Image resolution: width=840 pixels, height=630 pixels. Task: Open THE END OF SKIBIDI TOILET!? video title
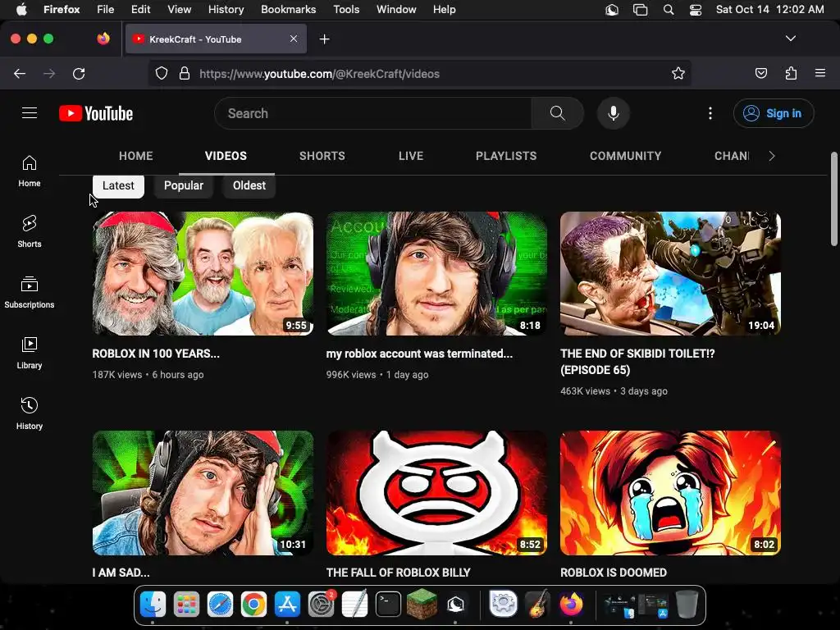(637, 362)
